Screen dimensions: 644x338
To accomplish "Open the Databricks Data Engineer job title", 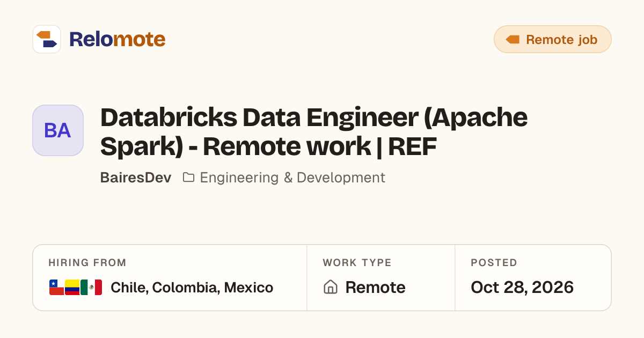I will [314, 132].
